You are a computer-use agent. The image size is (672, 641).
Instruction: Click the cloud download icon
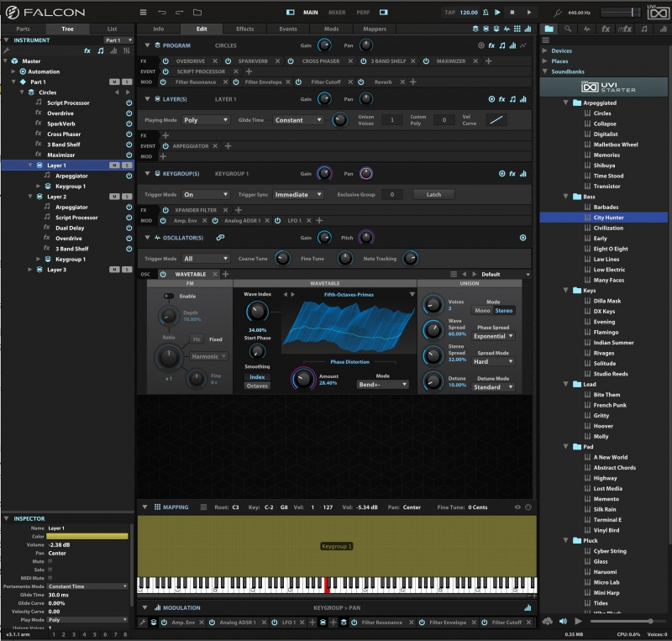pos(548,621)
